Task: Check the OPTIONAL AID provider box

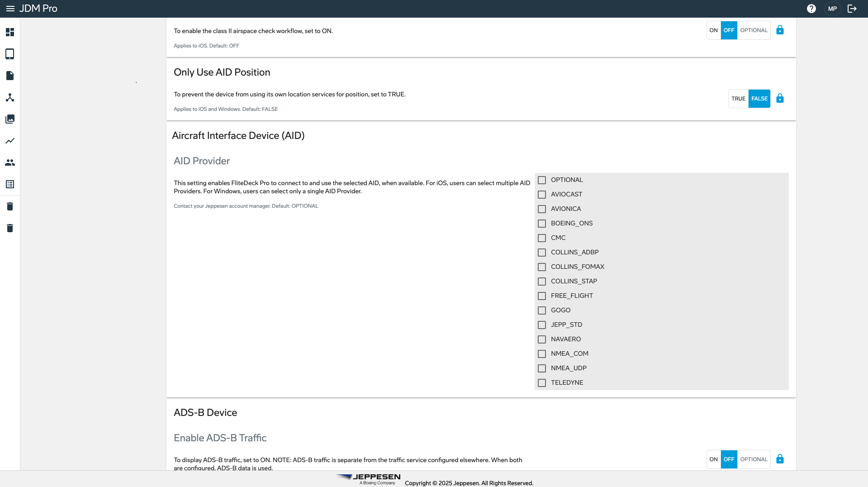Action: 542,180
